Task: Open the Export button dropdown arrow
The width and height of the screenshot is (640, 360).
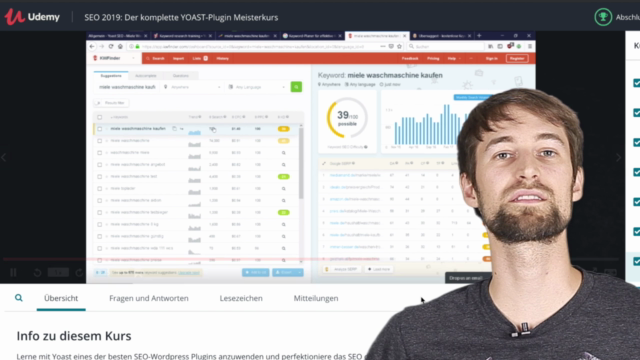Action: [300, 272]
